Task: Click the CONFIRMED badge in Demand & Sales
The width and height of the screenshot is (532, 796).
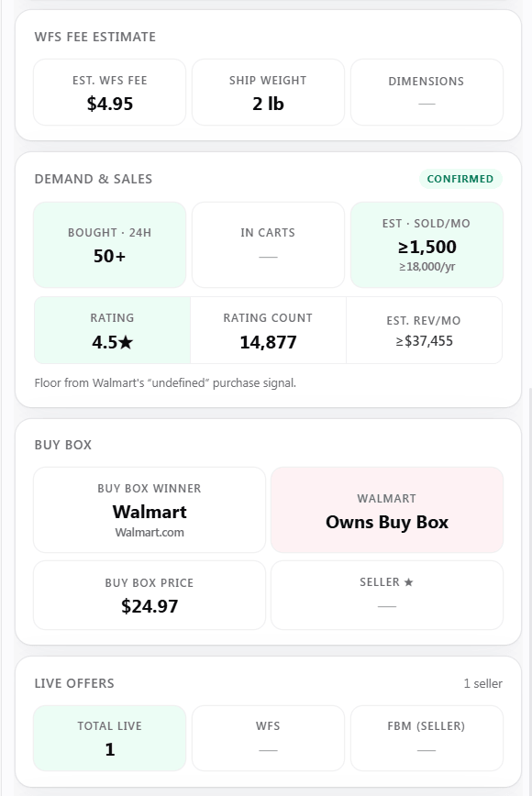Action: coord(460,179)
